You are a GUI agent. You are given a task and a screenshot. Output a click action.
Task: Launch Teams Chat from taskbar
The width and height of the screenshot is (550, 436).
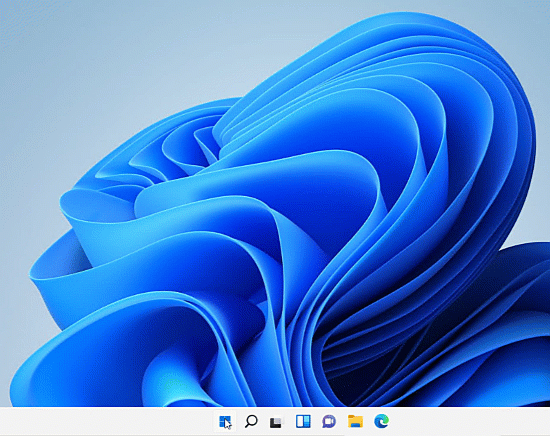point(329,421)
